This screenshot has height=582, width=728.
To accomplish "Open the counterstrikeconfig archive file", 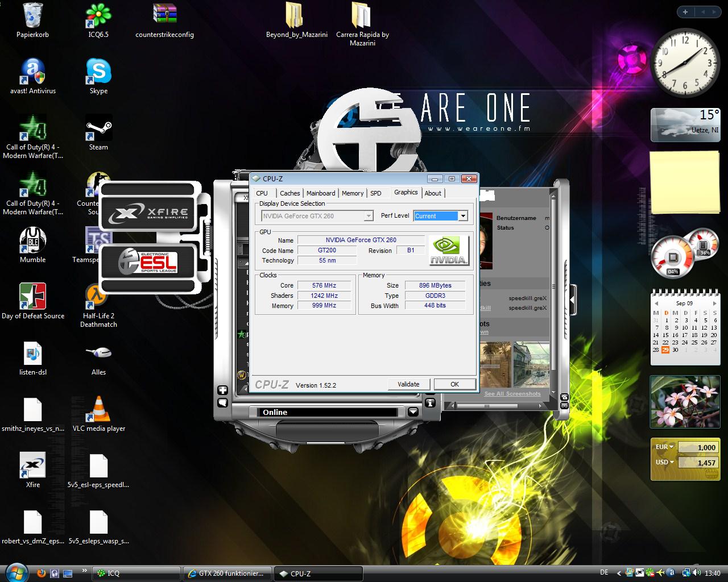I will click(164, 21).
